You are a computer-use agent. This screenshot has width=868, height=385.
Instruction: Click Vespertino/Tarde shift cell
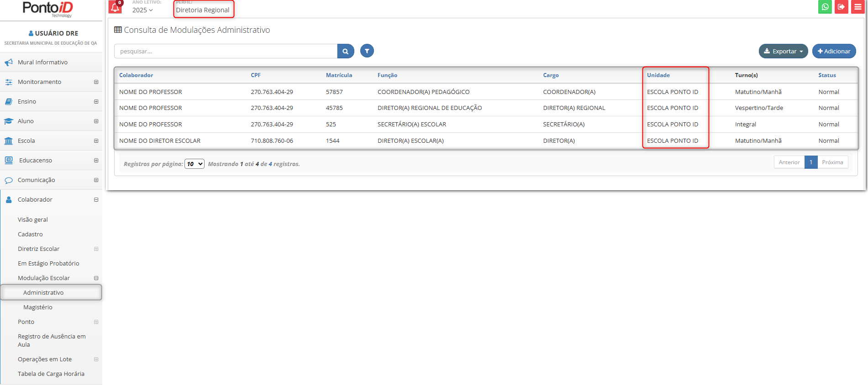(759, 108)
